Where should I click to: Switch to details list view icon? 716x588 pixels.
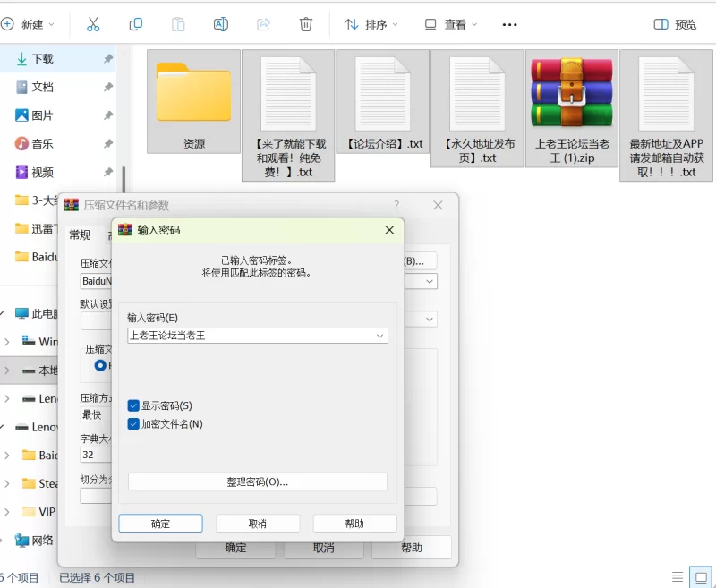point(678,577)
